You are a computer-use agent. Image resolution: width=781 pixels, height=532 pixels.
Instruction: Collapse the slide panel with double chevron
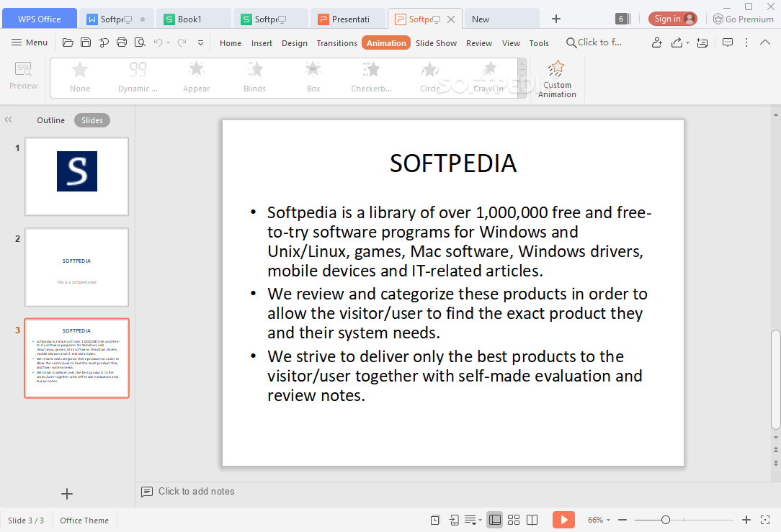click(x=8, y=120)
